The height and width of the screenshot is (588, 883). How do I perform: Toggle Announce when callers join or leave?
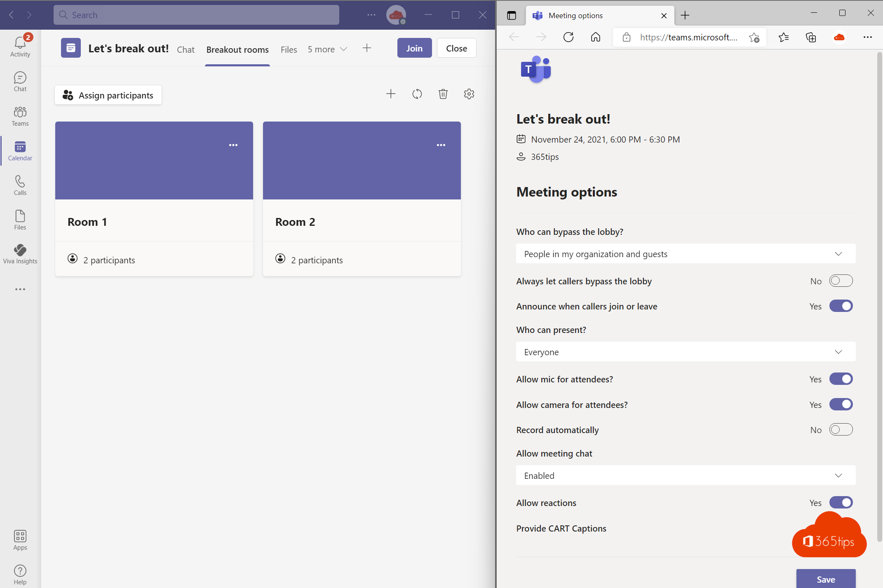click(x=841, y=306)
